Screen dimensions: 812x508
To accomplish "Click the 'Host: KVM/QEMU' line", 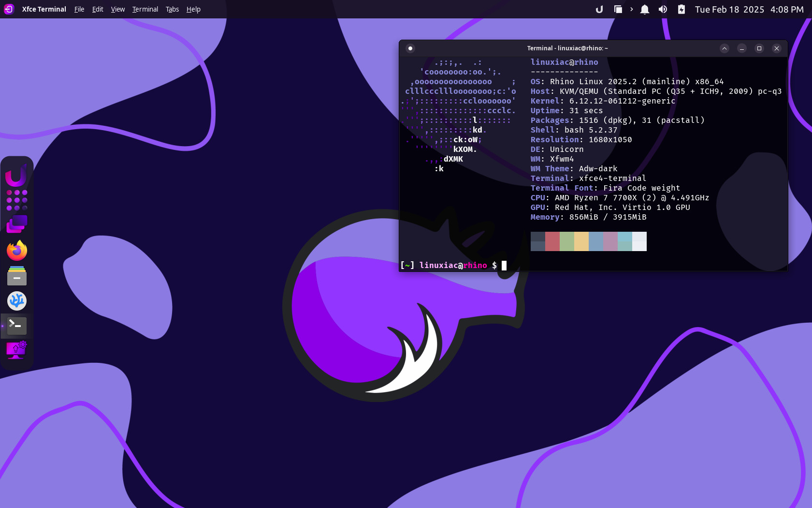I will [656, 91].
